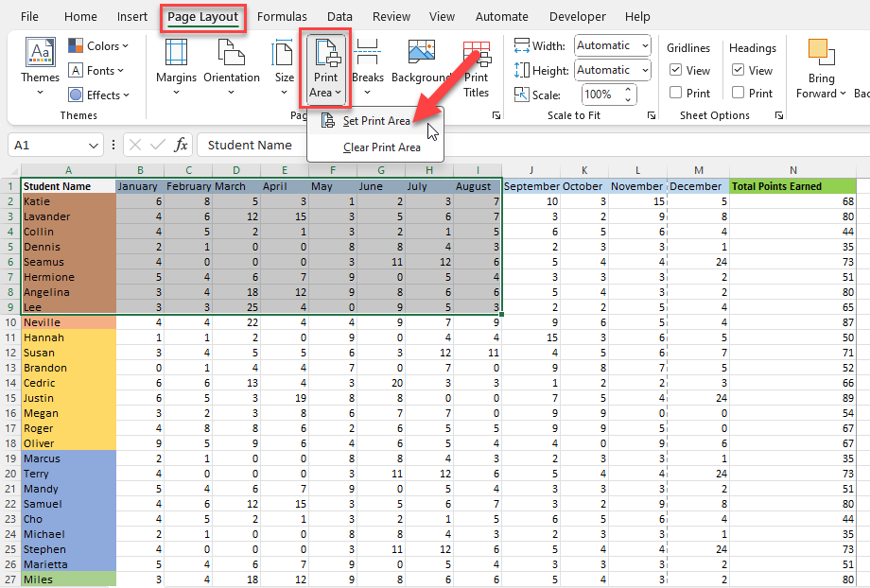Open the File tab
Viewport: 870px width, 588px height.
[29, 17]
